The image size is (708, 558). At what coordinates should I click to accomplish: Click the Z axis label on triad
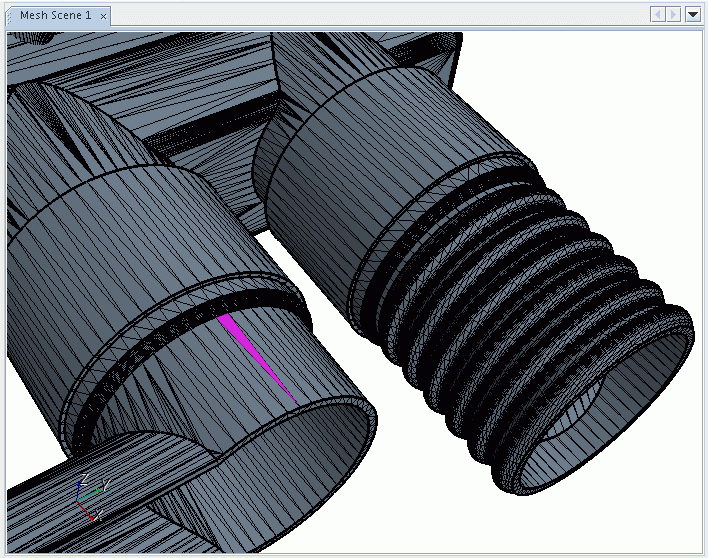click(84, 479)
